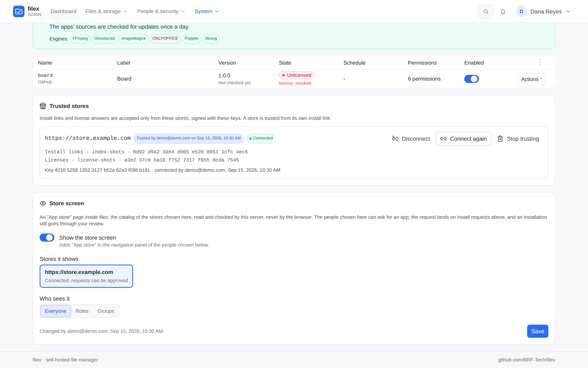The width and height of the screenshot is (588, 368).
Task: Click the green Connected status badge
Action: point(261,138)
